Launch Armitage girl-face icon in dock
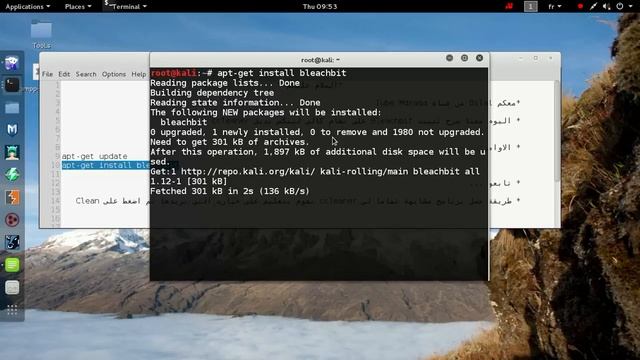The height and width of the screenshot is (360, 640). click(12, 152)
